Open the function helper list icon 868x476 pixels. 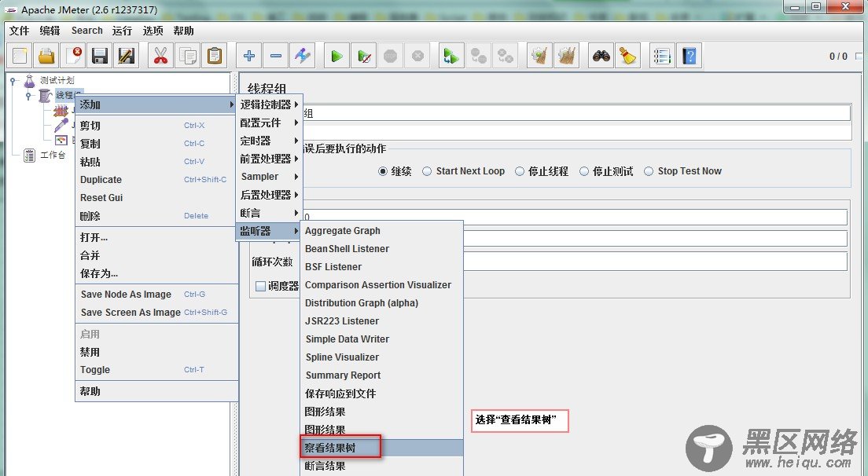tap(662, 56)
